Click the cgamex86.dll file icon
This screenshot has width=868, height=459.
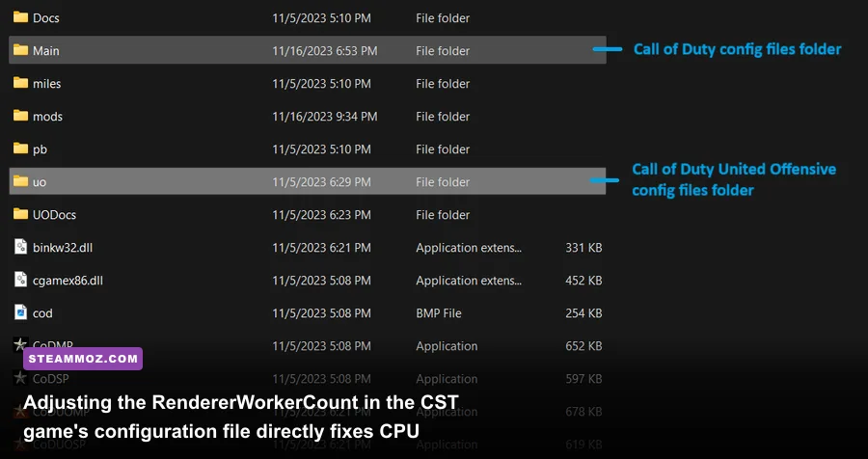click(x=20, y=280)
